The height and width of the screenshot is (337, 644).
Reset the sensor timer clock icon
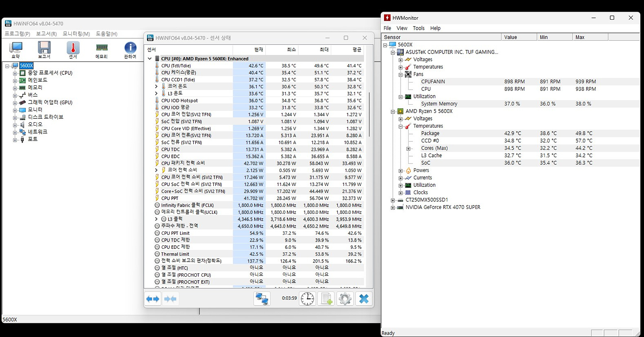308,299
